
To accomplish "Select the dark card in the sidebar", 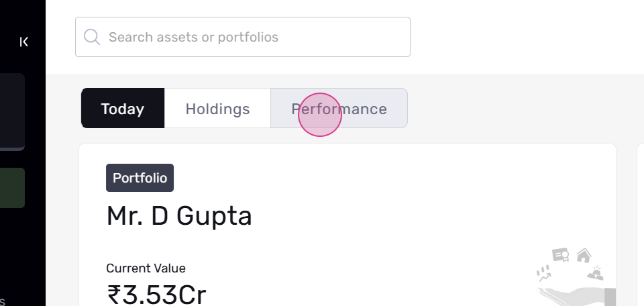I will [x=12, y=111].
